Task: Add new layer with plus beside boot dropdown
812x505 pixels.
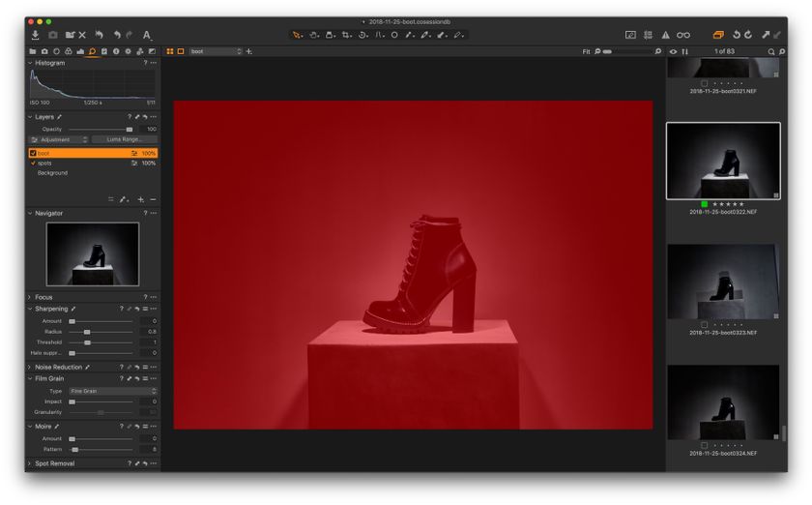Action: coord(249,51)
